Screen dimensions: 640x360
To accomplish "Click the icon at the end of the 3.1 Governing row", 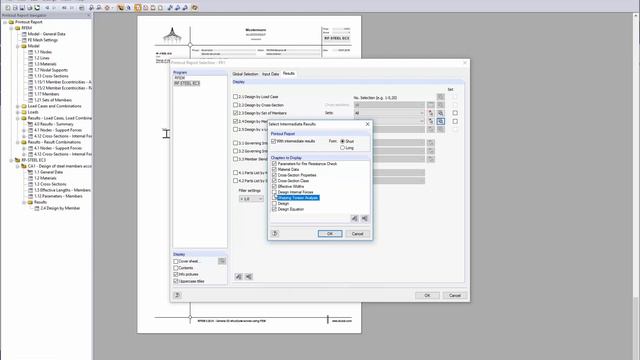I will pyautogui.click(x=431, y=143).
